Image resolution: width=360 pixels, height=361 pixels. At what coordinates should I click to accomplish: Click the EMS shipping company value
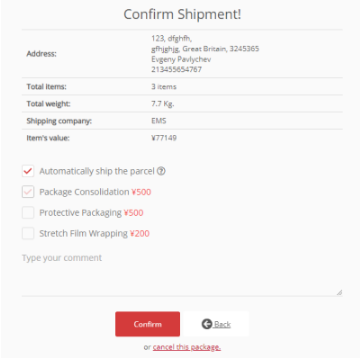[x=159, y=121]
